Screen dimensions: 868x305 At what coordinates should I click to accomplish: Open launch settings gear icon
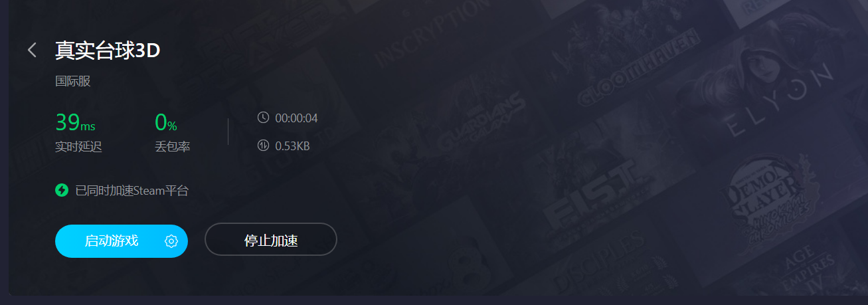(171, 241)
